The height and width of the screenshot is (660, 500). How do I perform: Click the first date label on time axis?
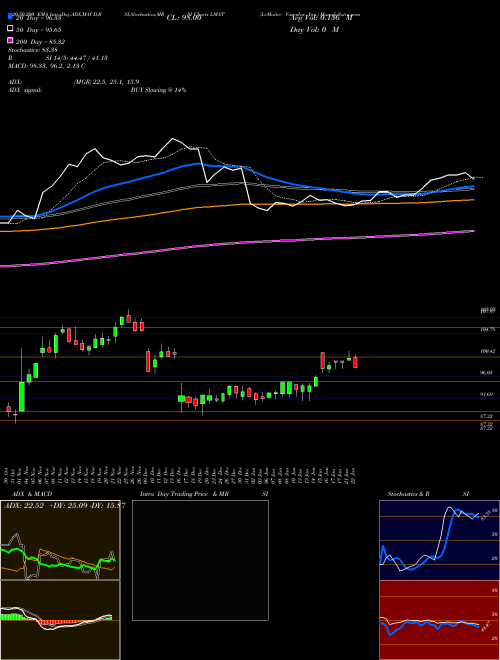pyautogui.click(x=8, y=475)
